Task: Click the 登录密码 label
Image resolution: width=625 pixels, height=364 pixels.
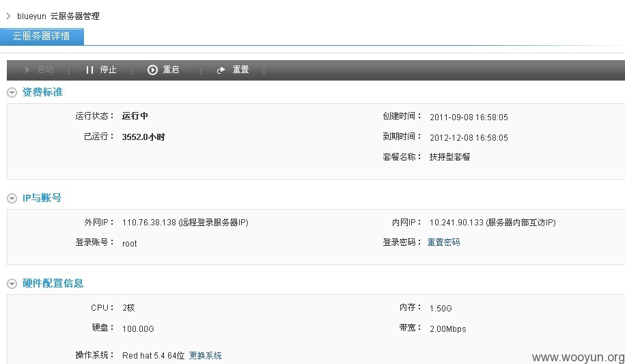Action: pos(402,242)
